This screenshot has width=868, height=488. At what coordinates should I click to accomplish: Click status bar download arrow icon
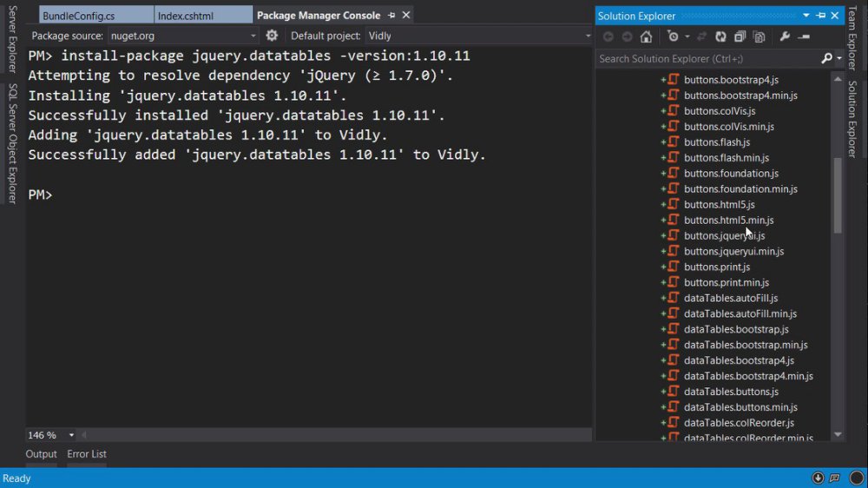pos(818,478)
